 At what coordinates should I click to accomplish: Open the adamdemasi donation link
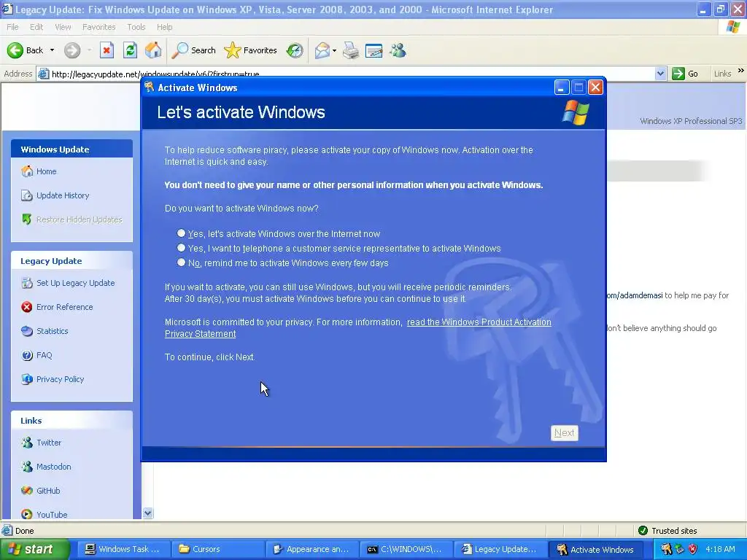[x=635, y=295]
